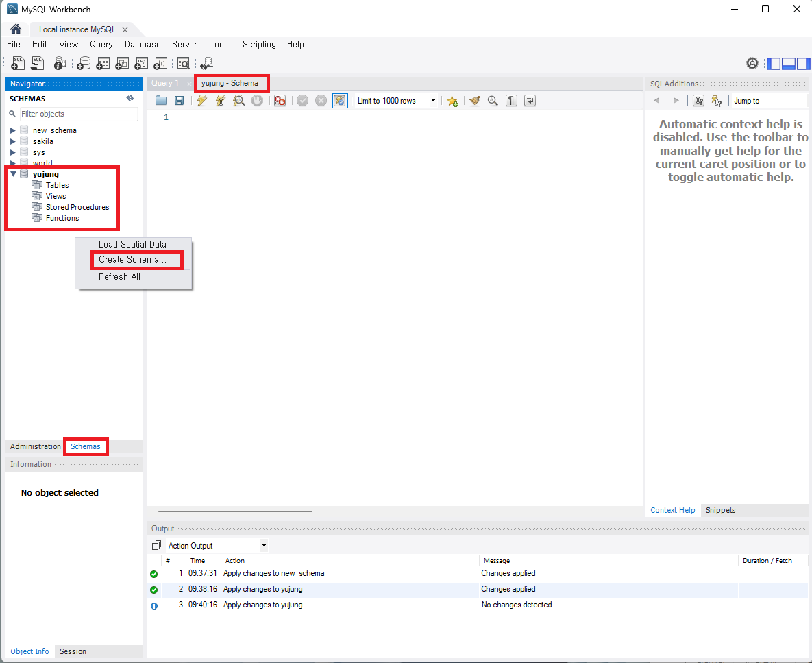The height and width of the screenshot is (663, 812).
Task: Open the inspector for selected object
Action: click(x=60, y=63)
